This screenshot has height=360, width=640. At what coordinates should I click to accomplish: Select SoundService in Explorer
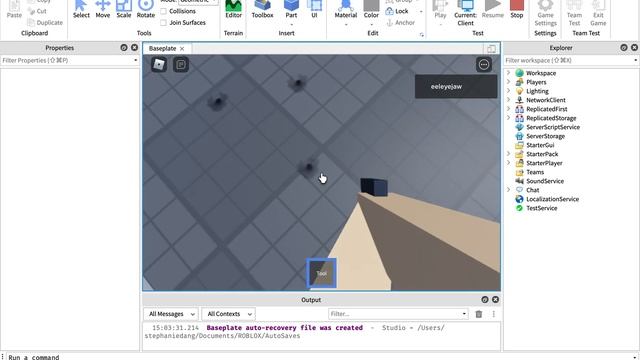coord(545,181)
